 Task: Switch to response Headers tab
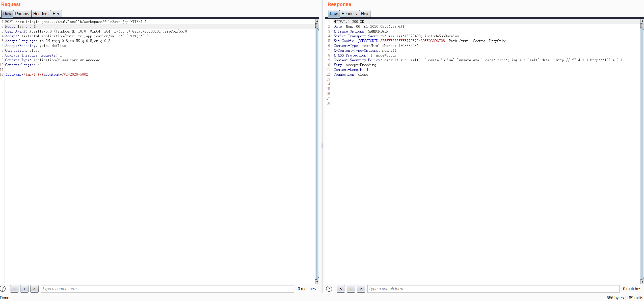(349, 14)
